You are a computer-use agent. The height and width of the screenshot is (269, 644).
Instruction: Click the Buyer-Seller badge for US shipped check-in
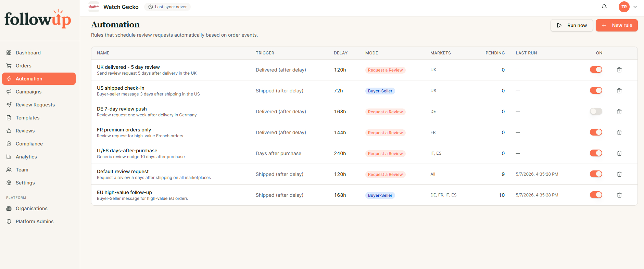tap(380, 91)
